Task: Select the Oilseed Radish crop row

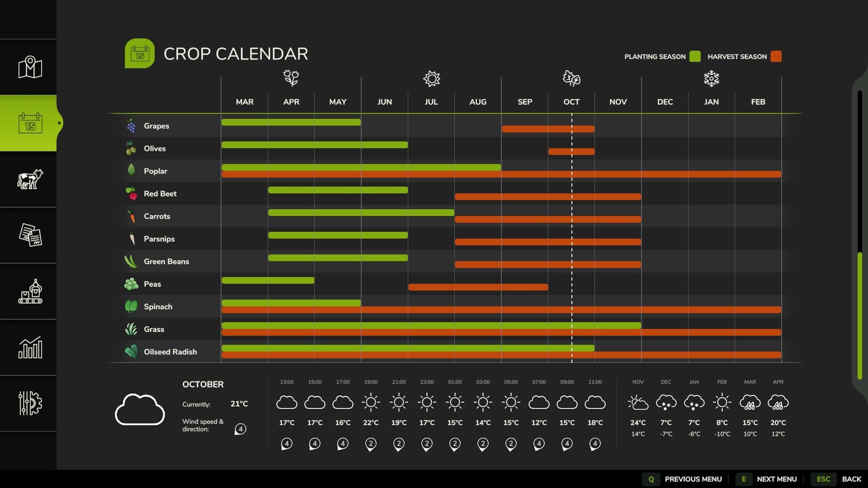Action: pos(170,352)
